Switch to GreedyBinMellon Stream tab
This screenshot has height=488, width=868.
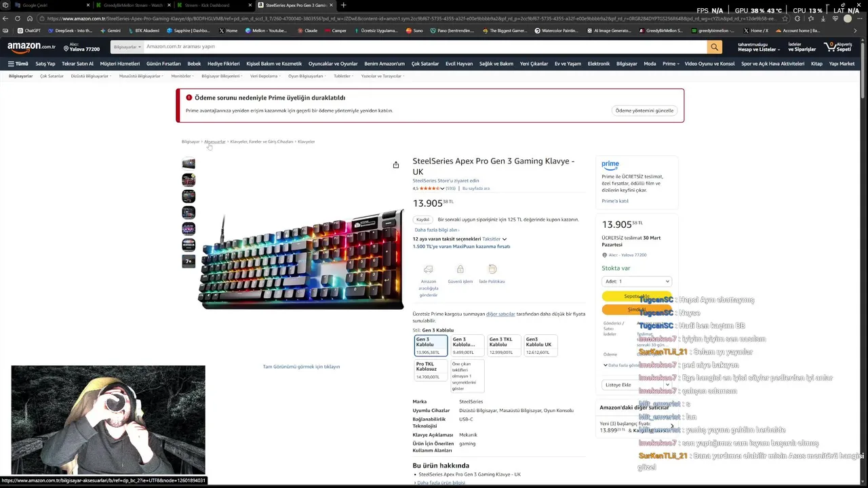[x=133, y=5]
